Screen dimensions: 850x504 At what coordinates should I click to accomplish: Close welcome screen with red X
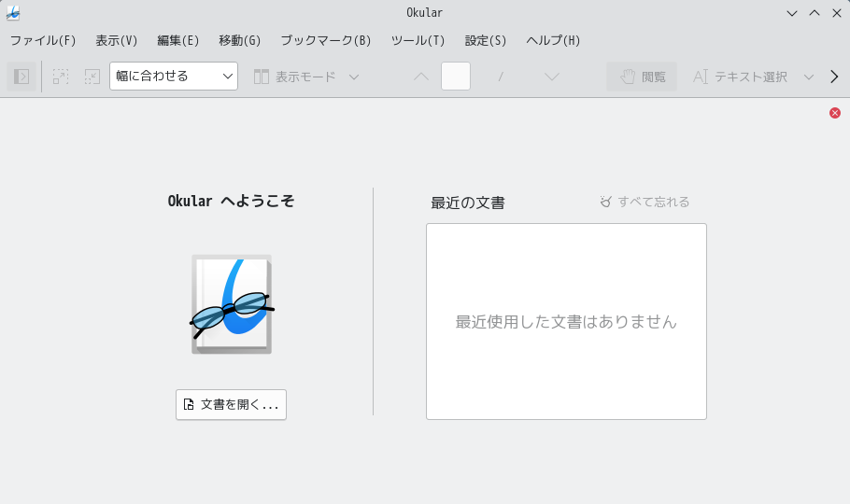coord(835,113)
